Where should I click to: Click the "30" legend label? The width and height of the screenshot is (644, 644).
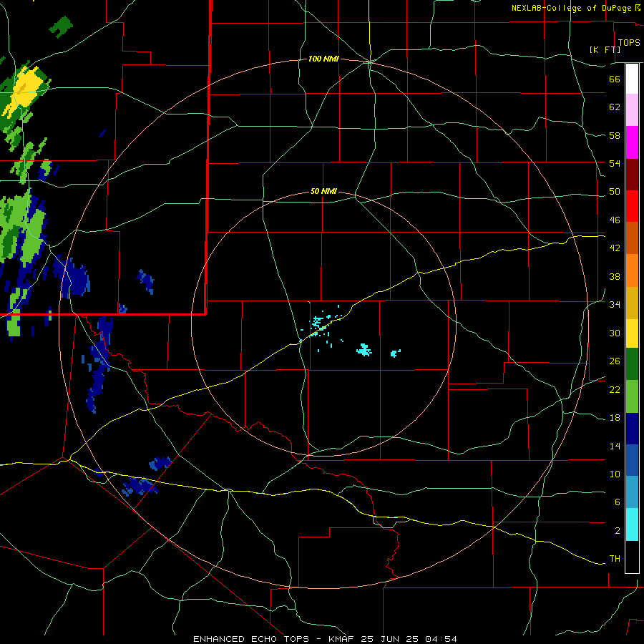pos(615,333)
